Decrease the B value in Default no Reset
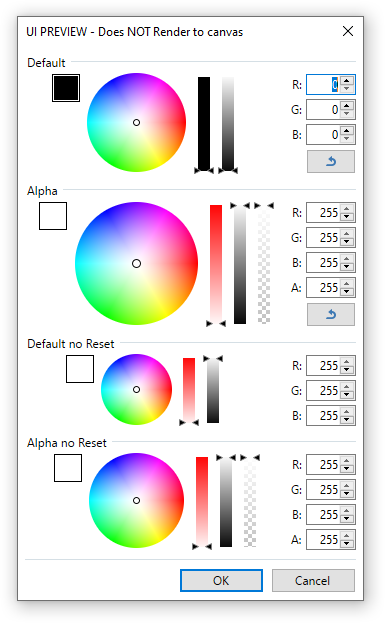385x623 pixels. tap(347, 420)
